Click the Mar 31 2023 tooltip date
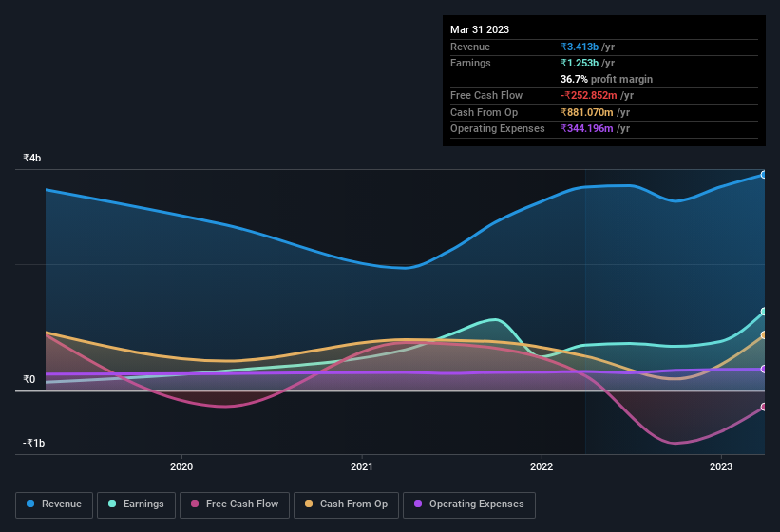Screen dimensions: 780x532 [x=480, y=29]
